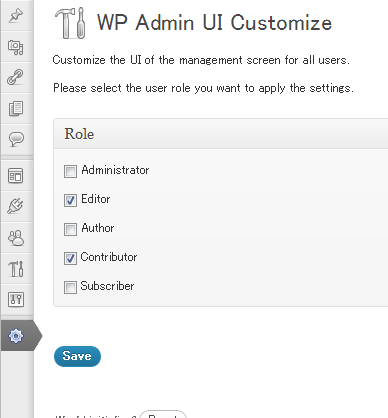Open the Posts menu pin icon
Viewport: 388px width, 418px height.
[x=16, y=15]
